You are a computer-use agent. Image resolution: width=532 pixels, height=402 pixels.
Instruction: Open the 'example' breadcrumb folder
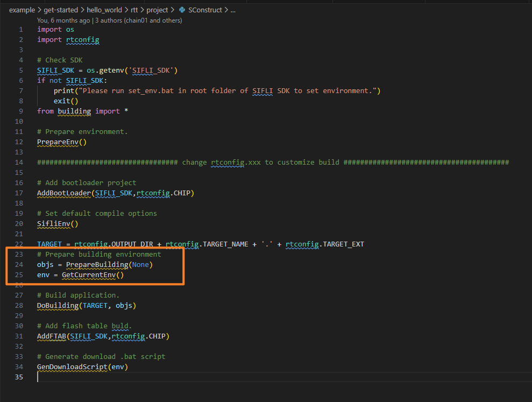point(22,10)
